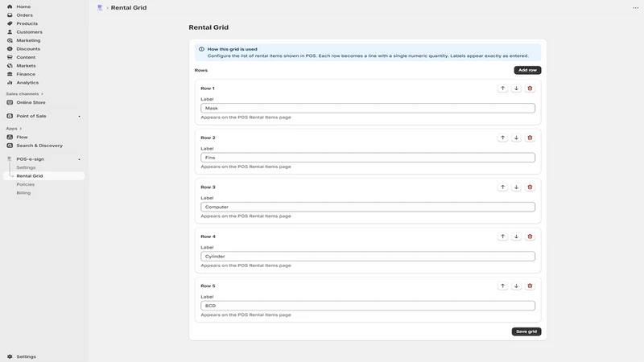This screenshot has height=362, width=644.
Task: Open Online Store sales channel
Action: (x=31, y=103)
